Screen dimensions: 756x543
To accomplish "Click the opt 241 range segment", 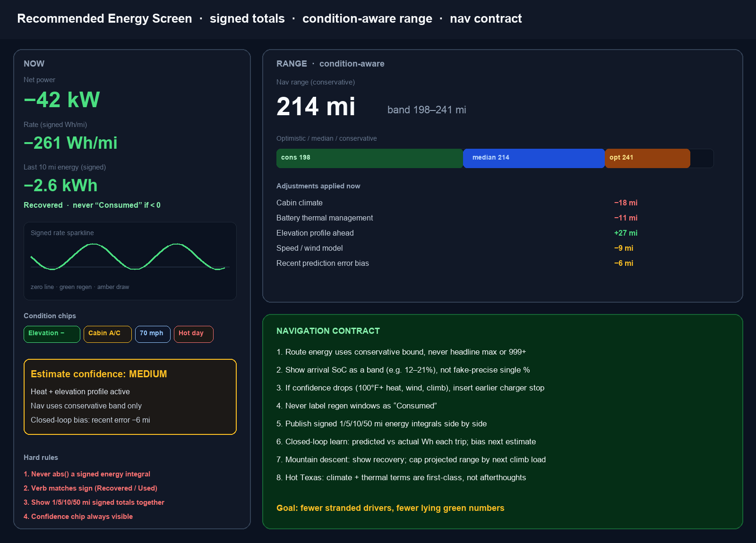I will pyautogui.click(x=647, y=158).
